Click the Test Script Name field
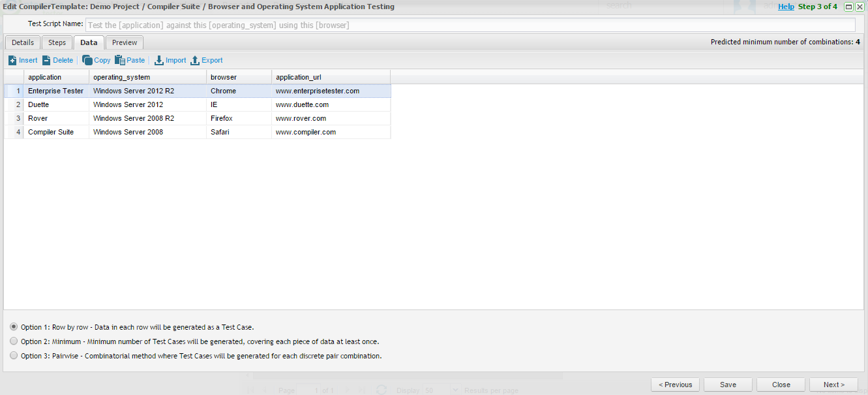868x395 pixels. point(470,25)
